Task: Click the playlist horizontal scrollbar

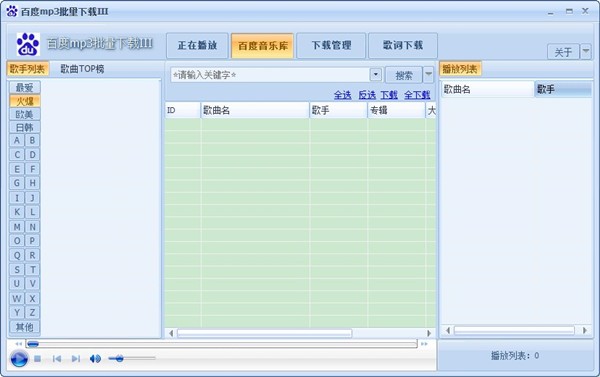Action: click(x=514, y=330)
